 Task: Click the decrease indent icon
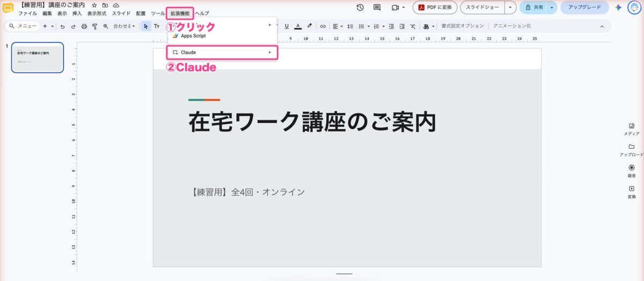[x=391, y=26]
